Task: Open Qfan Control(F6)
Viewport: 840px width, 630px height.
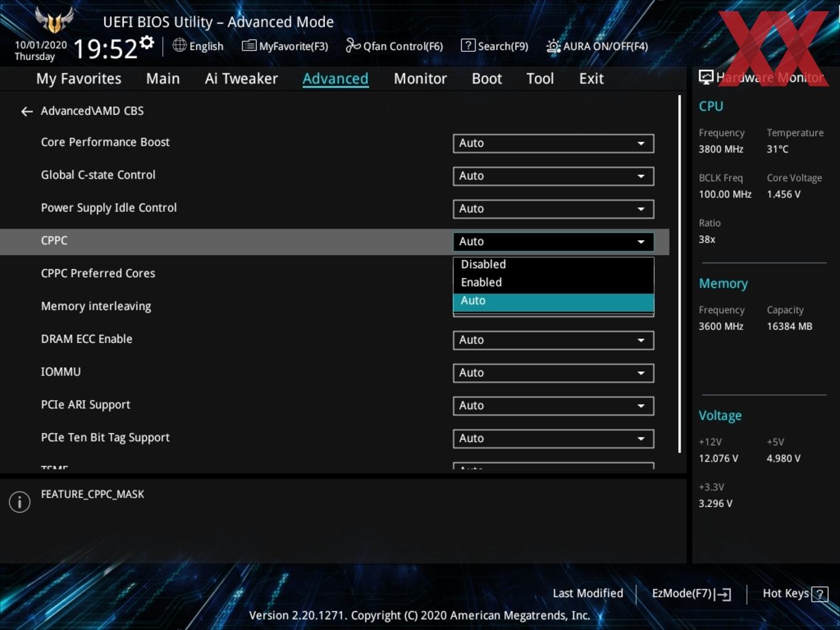Action: pyautogui.click(x=394, y=46)
